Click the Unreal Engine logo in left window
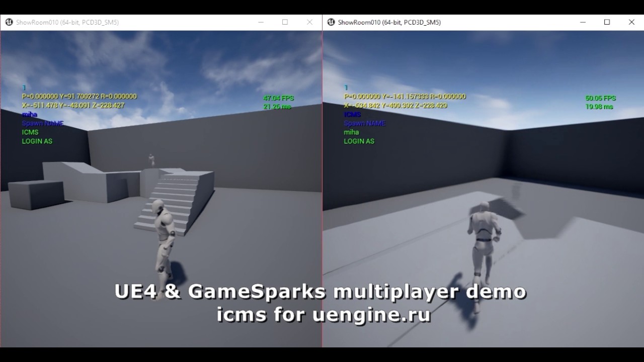The image size is (644, 362). [x=9, y=22]
